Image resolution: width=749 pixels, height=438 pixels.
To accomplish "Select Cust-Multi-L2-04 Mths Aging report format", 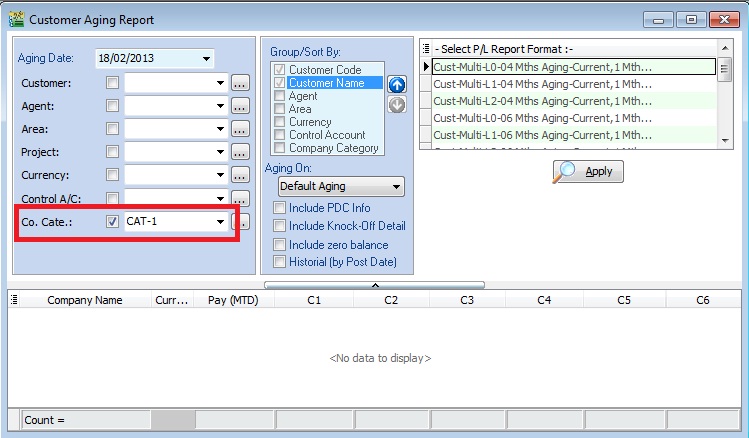I will (x=542, y=101).
